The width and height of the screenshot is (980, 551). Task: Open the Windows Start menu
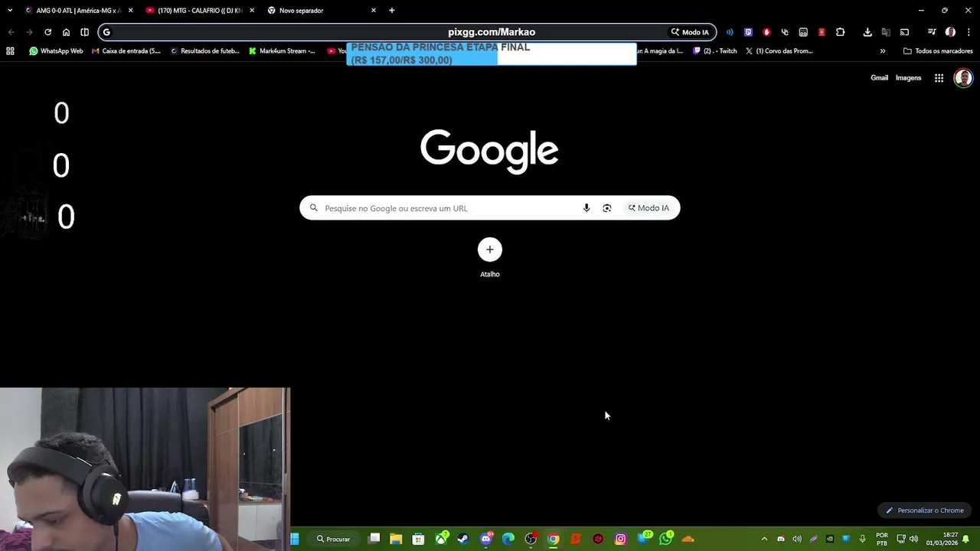295,539
